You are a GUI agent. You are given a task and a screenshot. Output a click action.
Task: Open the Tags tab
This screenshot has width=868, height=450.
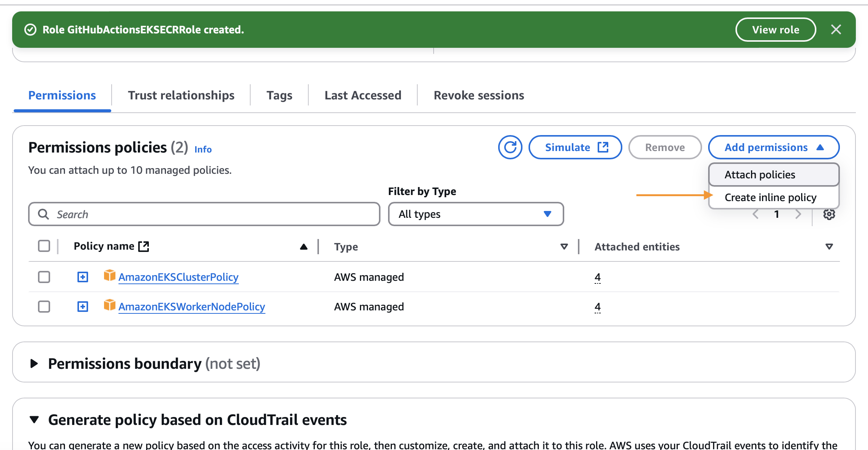tap(279, 95)
